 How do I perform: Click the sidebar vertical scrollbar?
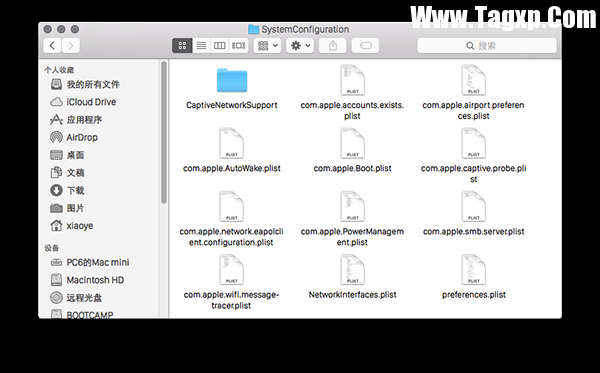[x=164, y=132]
